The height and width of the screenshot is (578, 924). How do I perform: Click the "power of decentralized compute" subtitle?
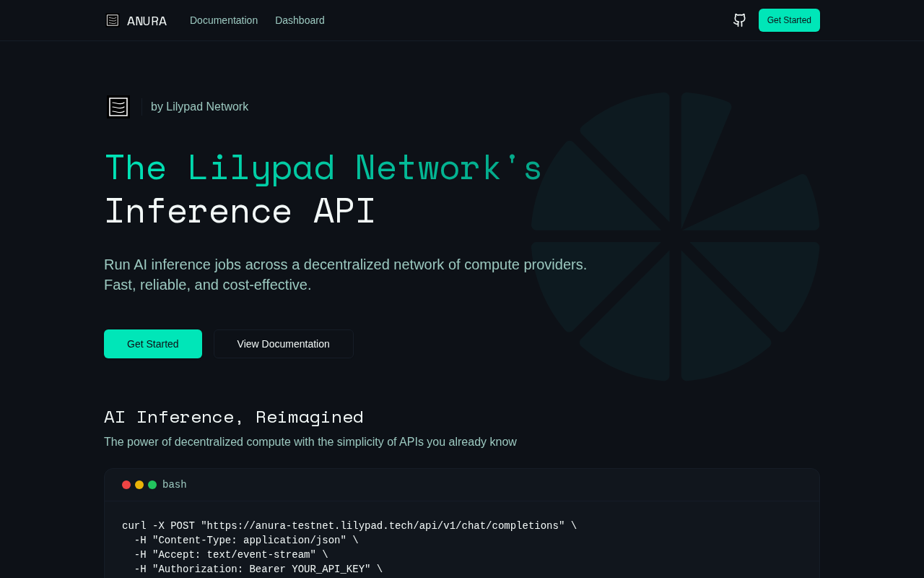click(310, 442)
